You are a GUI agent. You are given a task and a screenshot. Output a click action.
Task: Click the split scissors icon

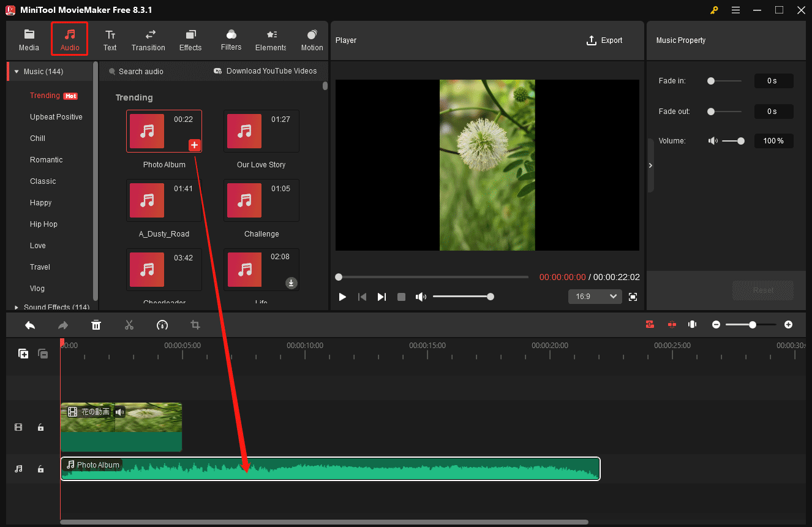(x=129, y=325)
